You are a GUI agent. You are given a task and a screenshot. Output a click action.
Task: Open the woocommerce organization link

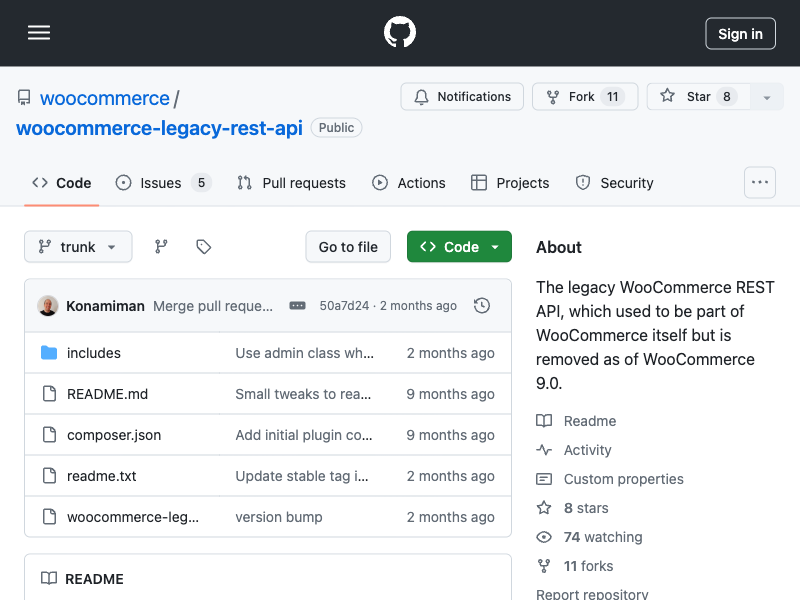click(x=105, y=98)
